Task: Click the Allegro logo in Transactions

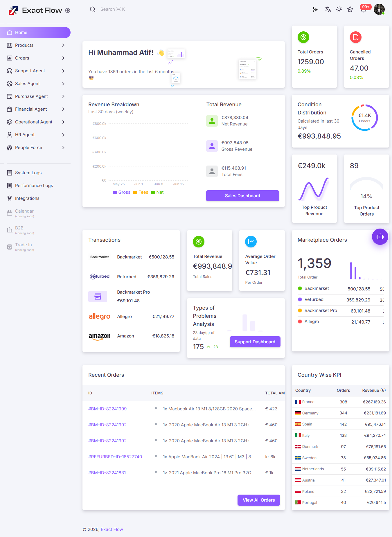Action: [x=100, y=317]
